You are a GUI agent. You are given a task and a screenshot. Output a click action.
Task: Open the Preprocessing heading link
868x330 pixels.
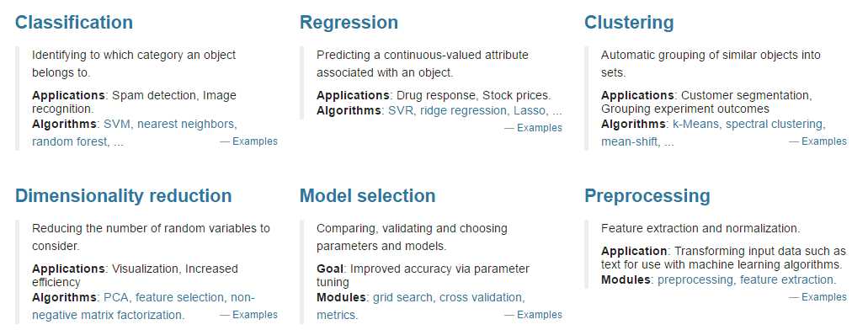(x=647, y=195)
